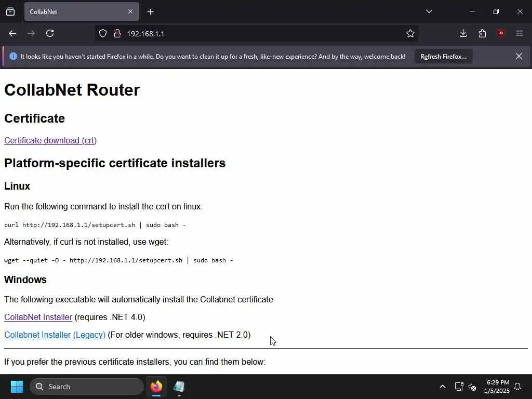Show hidden system tray icons
532x399 pixels.
coord(443,387)
